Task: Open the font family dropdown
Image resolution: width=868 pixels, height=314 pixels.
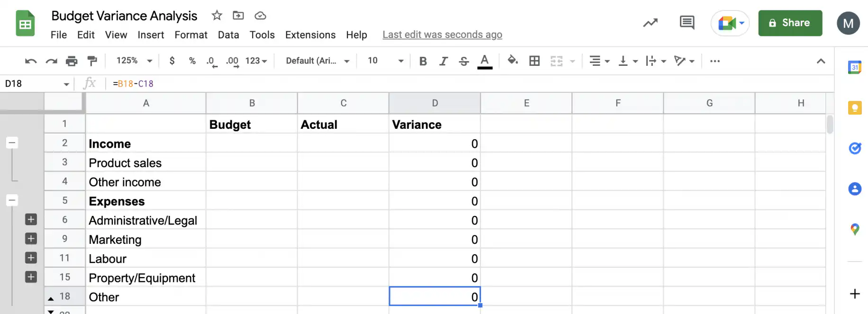Action: (318, 61)
